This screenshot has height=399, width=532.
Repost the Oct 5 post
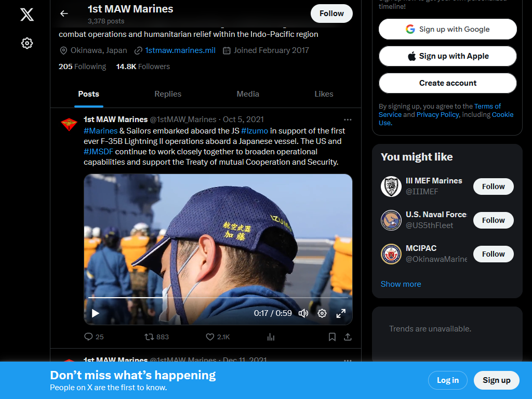tap(156, 337)
